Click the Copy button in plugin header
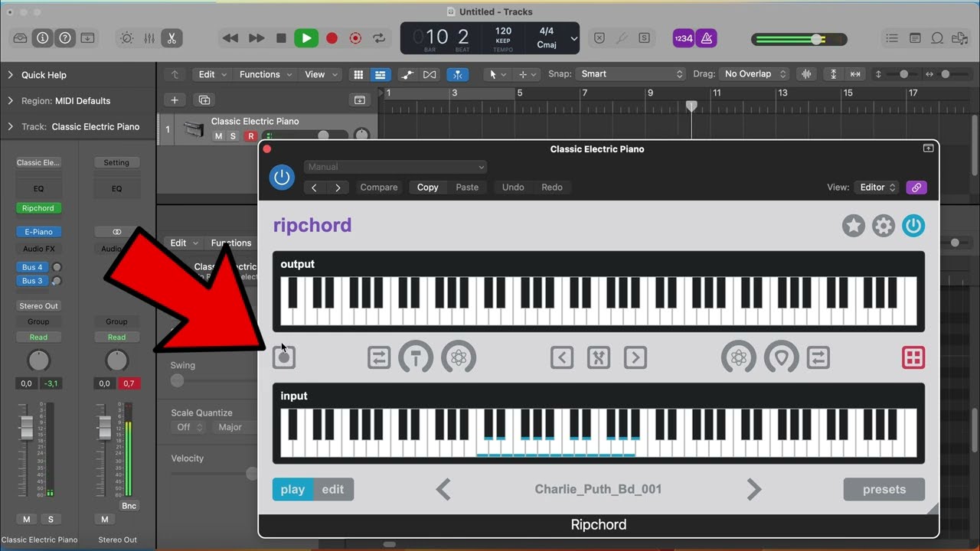980x551 pixels. [428, 187]
